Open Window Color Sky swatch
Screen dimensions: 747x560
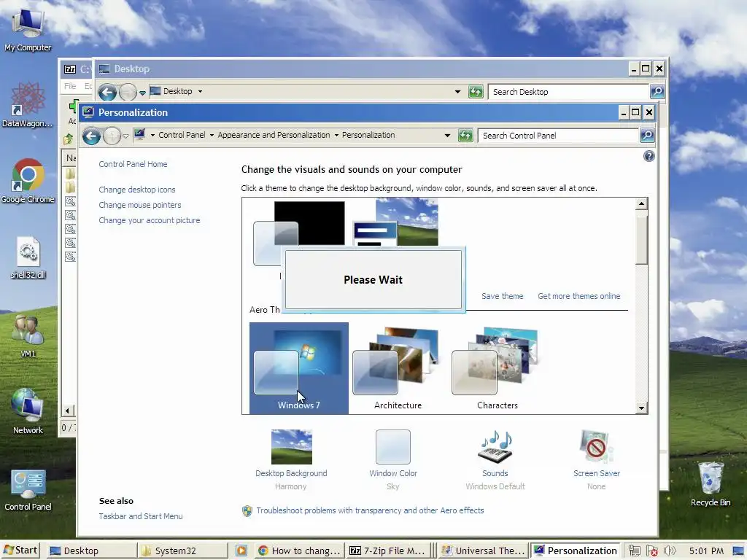coord(393,459)
